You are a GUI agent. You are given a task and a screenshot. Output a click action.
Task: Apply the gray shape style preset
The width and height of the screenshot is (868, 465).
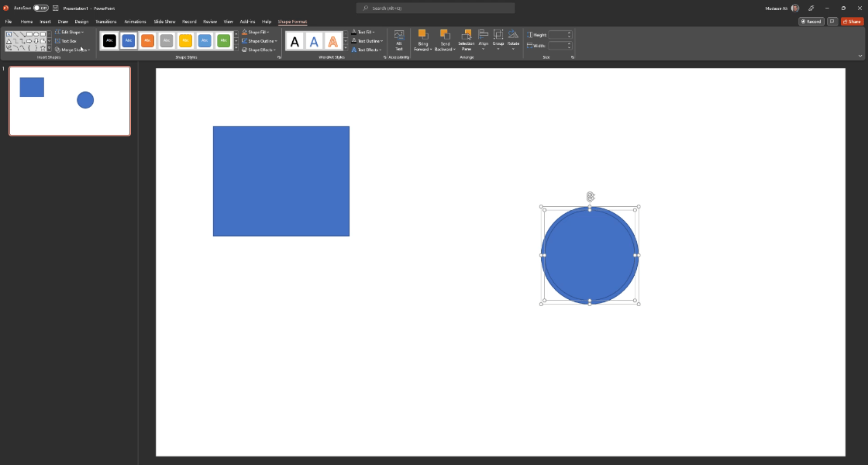166,40
